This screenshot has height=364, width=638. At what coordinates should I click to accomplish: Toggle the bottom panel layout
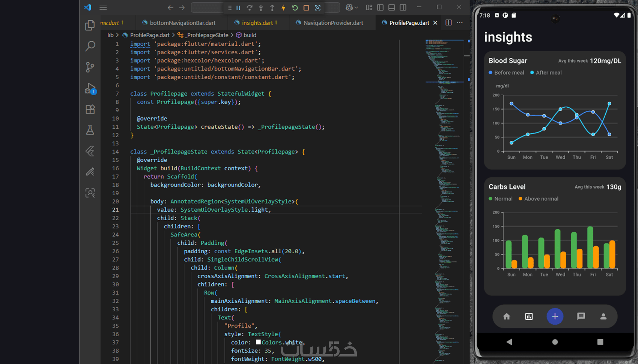(391, 8)
